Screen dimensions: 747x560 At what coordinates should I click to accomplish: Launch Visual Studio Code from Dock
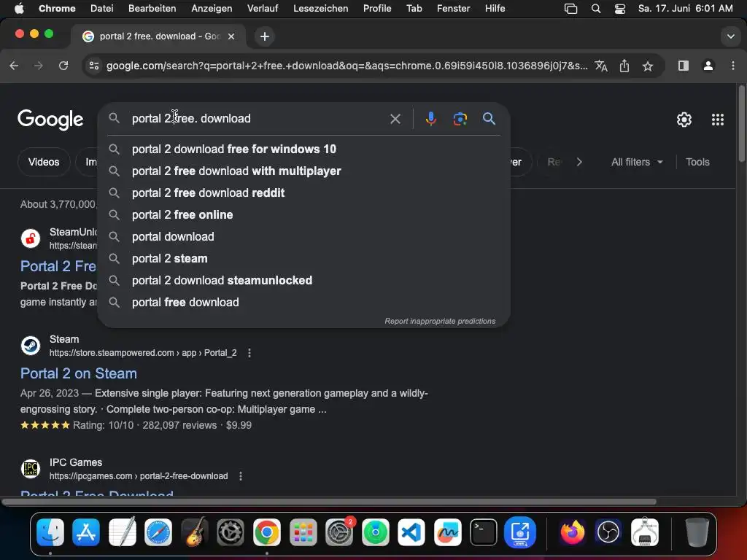pos(411,532)
